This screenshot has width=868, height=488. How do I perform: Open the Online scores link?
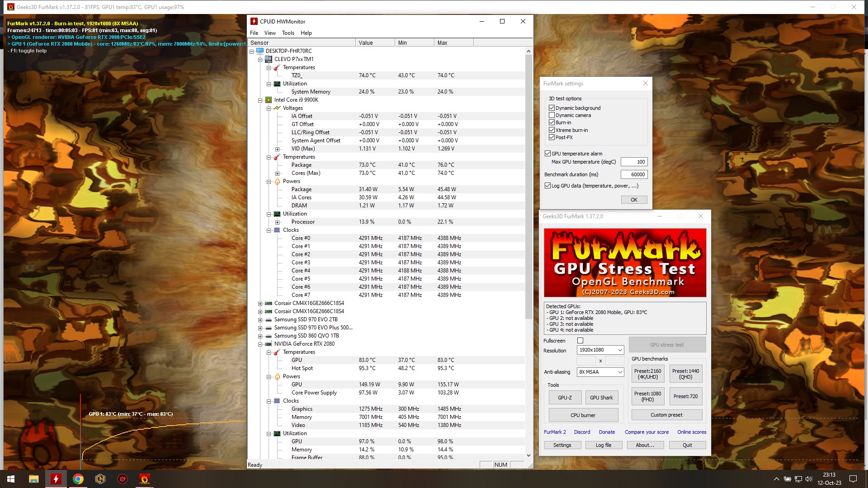coord(691,432)
